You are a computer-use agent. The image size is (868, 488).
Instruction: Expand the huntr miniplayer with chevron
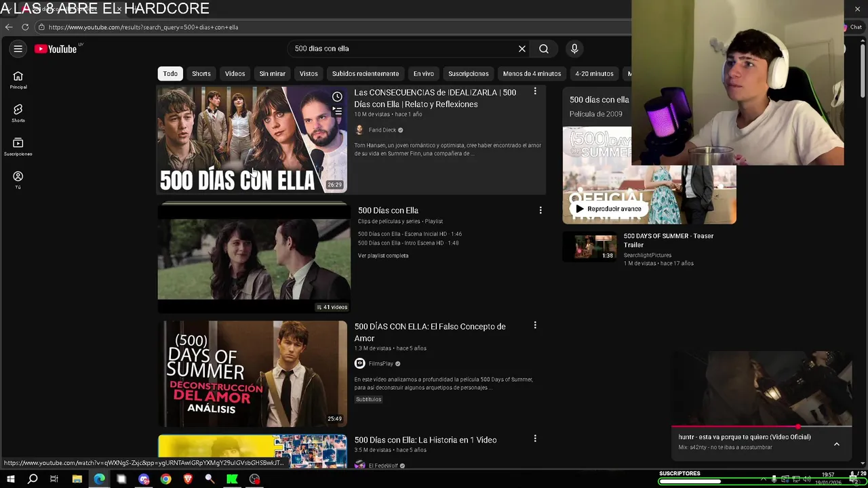coord(837,444)
